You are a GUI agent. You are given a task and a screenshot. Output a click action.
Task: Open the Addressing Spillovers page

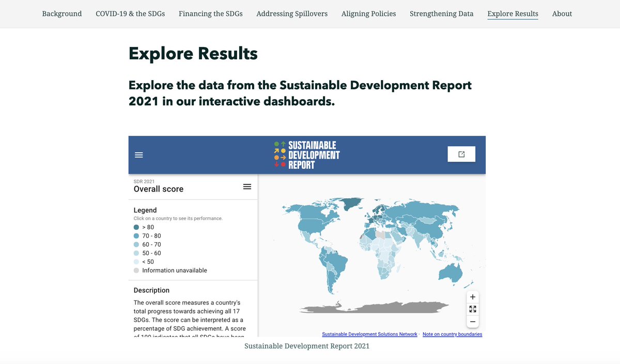(x=292, y=14)
